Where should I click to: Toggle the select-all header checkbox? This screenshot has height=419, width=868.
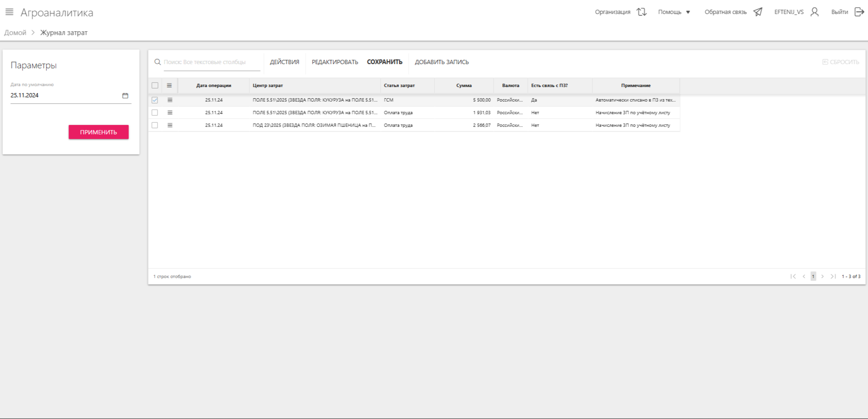tap(155, 86)
